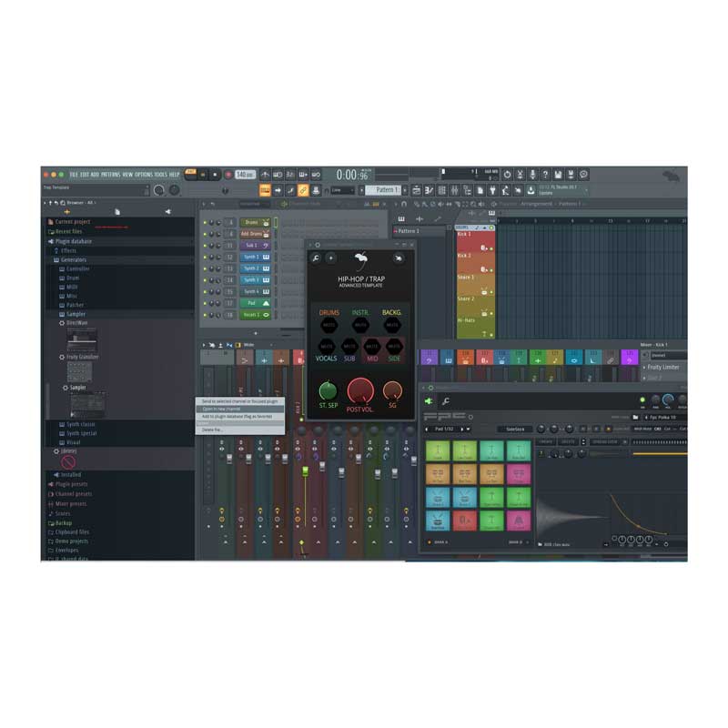Select the Kick 1 playlist track
The height and width of the screenshot is (728, 728).
[x=475, y=241]
